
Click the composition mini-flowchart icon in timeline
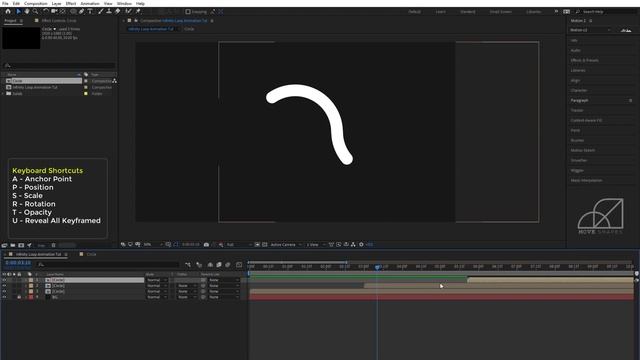click(188, 264)
